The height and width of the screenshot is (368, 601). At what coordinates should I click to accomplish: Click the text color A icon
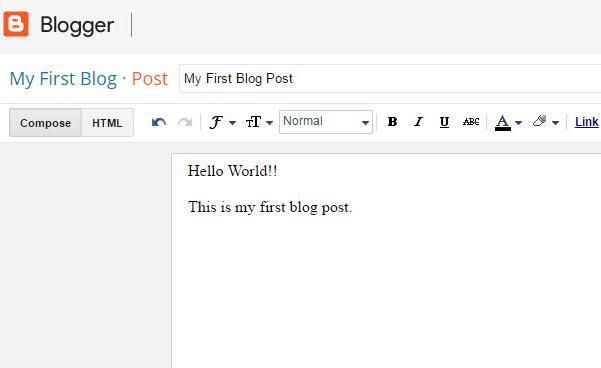[502, 123]
